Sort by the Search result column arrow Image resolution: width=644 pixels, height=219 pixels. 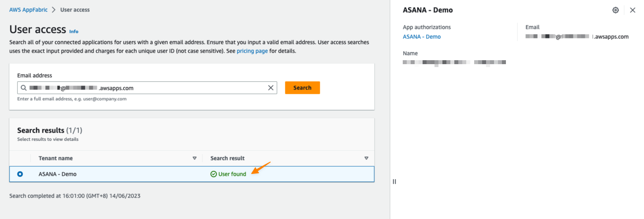click(366, 158)
